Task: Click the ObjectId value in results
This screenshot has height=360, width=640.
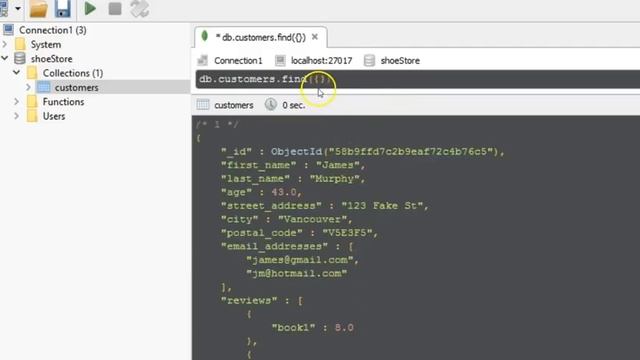Action: pyautogui.click(x=384, y=152)
